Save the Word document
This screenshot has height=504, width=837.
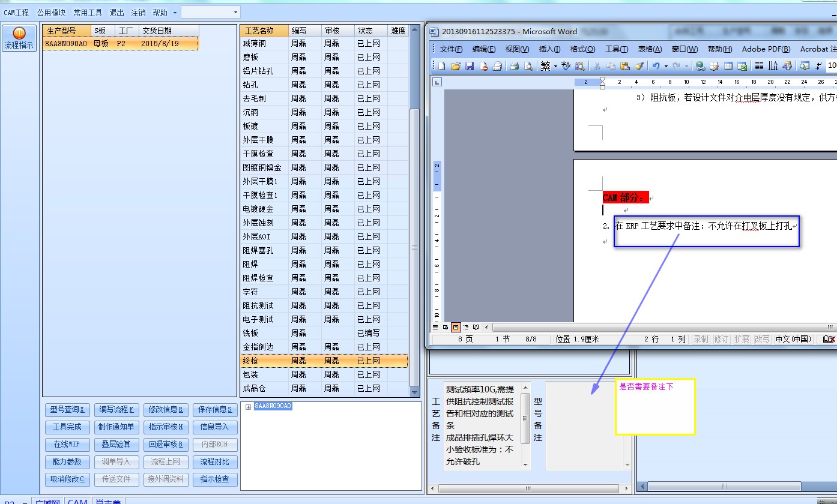[470, 66]
